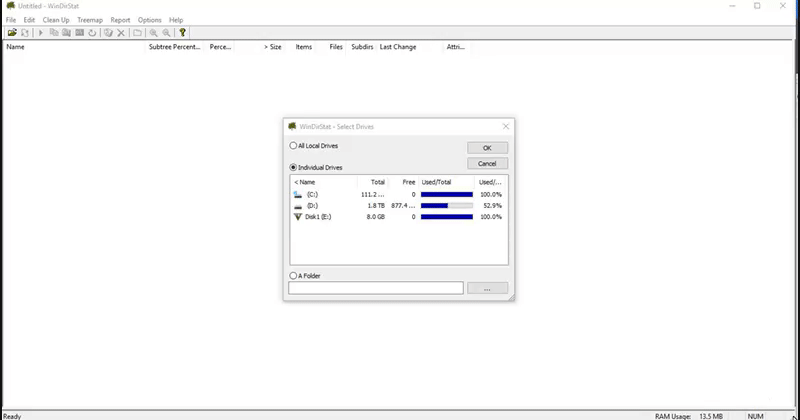Click the Refresh Selected circular arrow icon
Image resolution: width=800 pixels, height=420 pixels.
pos(92,33)
